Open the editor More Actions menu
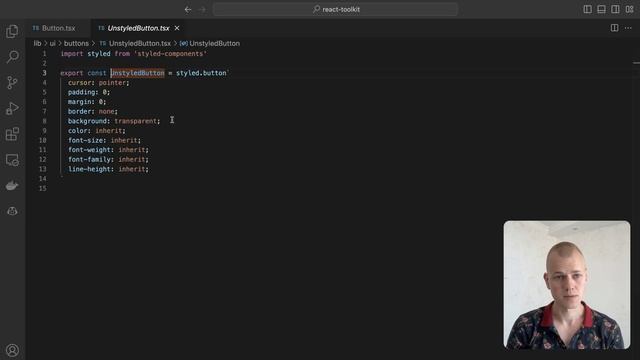640x360 pixels. 628,28
